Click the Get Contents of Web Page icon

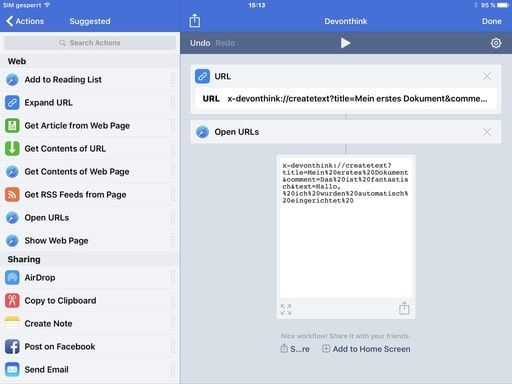(x=12, y=171)
